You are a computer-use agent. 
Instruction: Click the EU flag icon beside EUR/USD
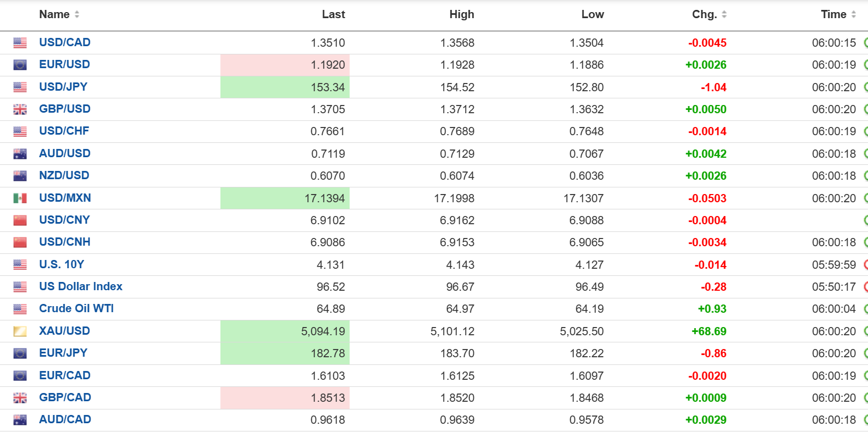(20, 65)
